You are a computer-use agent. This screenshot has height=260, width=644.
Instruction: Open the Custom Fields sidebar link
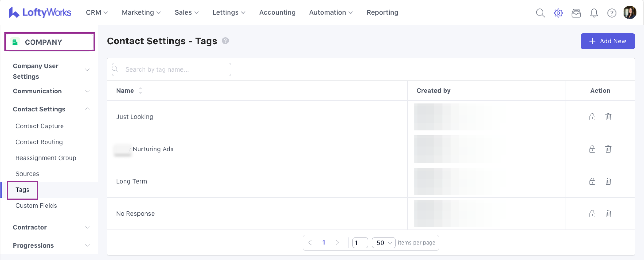(36, 206)
